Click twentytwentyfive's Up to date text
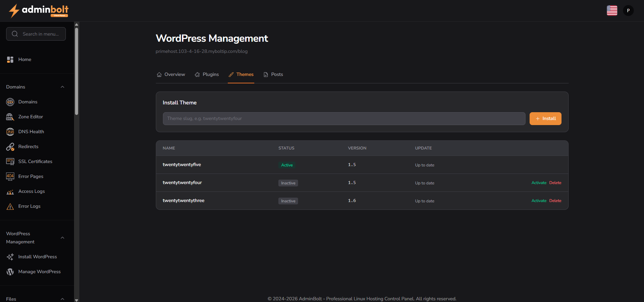 click(x=425, y=165)
